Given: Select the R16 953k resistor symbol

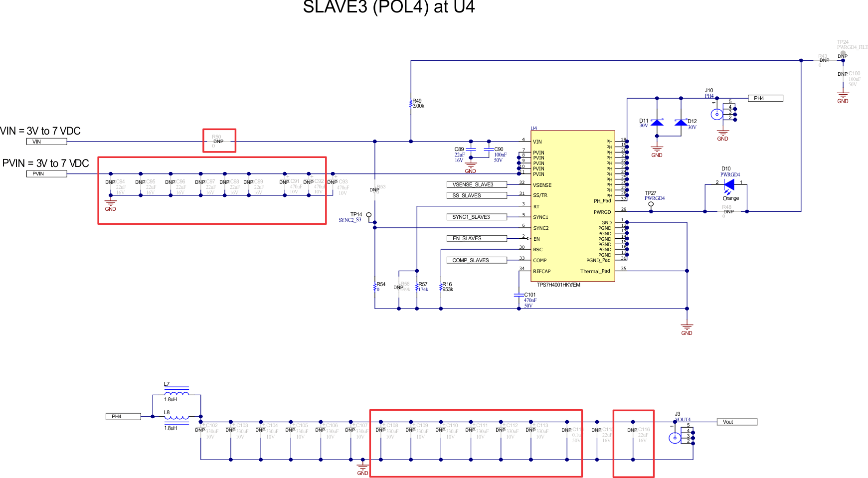Looking at the screenshot, I should pyautogui.click(x=441, y=287).
